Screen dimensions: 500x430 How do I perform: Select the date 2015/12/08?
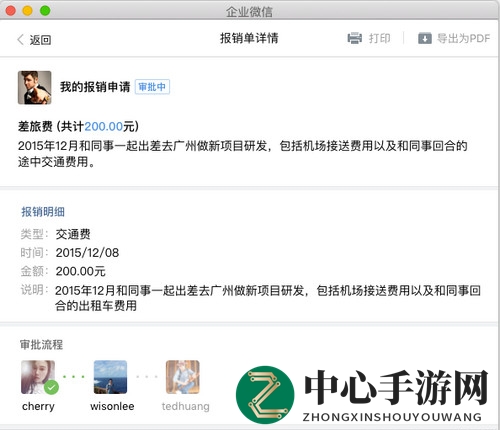[87, 253]
